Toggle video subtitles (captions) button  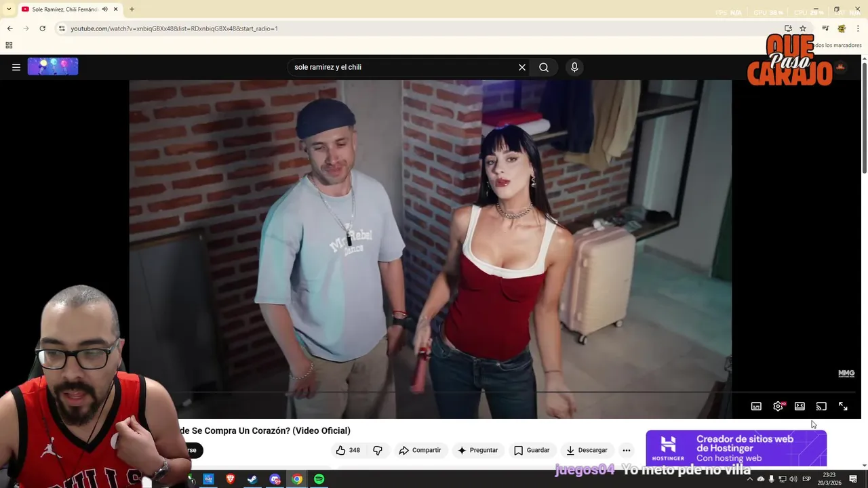coord(756,407)
